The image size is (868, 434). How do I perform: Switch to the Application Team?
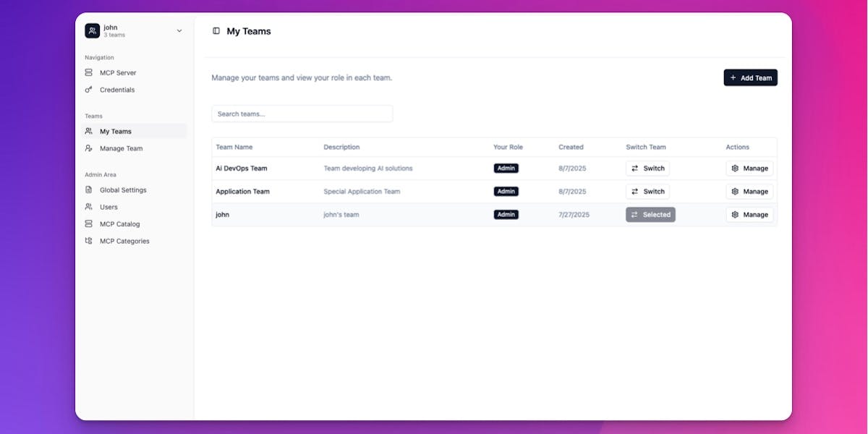647,191
